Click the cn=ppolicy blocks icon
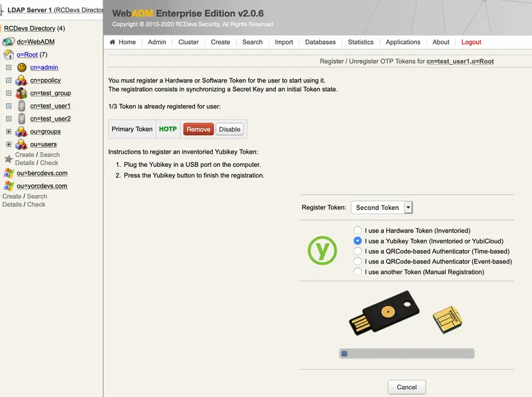 point(21,80)
